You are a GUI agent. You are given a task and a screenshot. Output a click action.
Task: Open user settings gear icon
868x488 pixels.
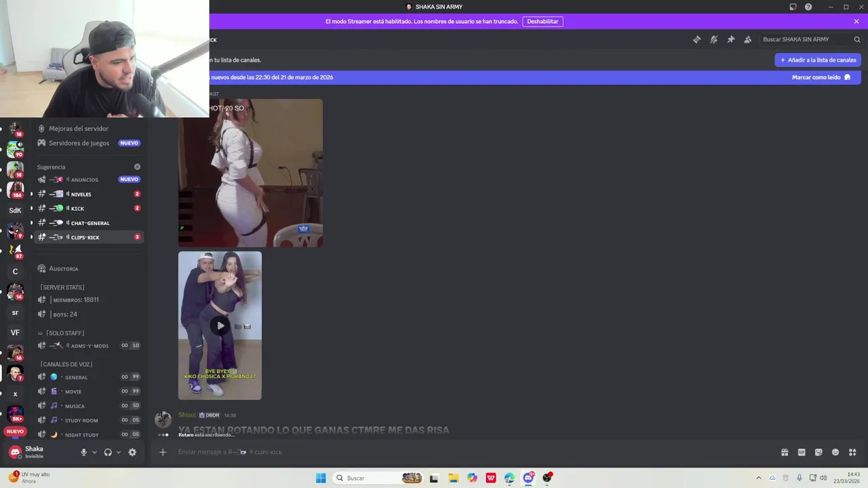pos(132,452)
